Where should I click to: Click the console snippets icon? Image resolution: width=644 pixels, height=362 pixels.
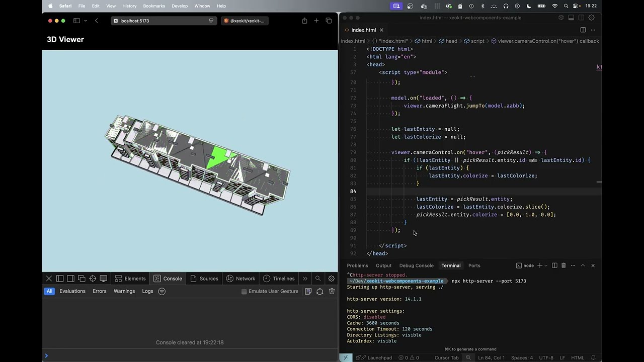(308, 291)
